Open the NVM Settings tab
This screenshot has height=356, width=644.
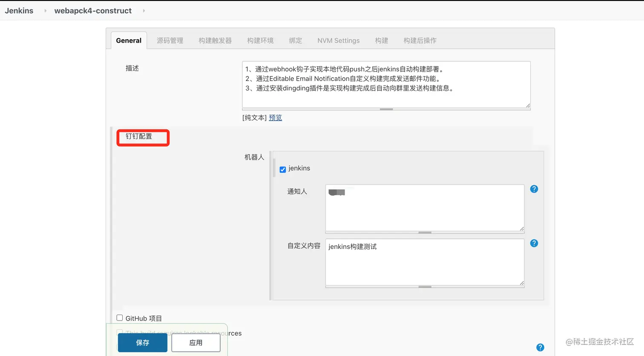click(x=338, y=41)
